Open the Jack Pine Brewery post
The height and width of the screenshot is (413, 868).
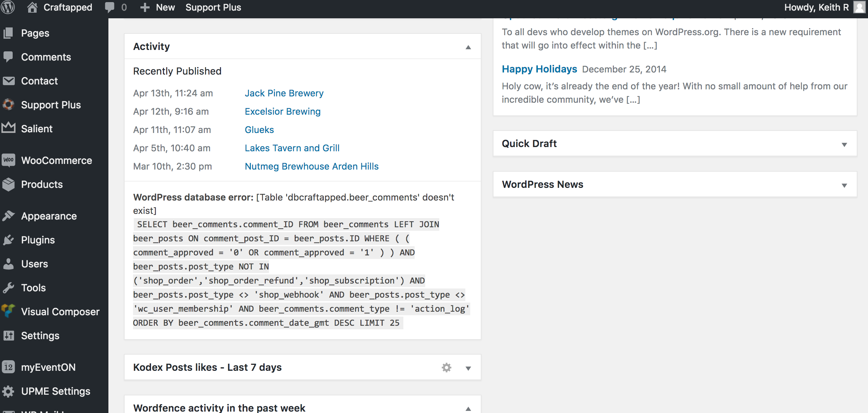point(284,93)
